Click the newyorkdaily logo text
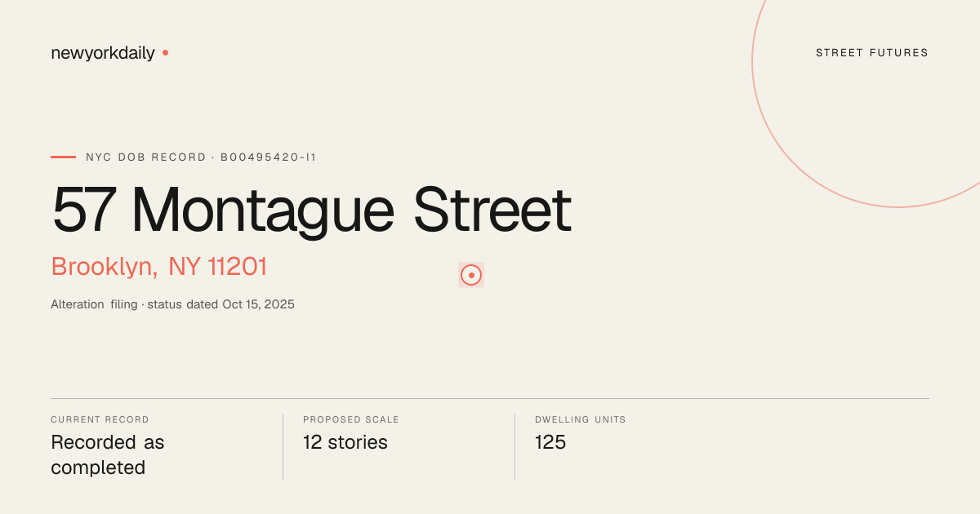 click(103, 53)
